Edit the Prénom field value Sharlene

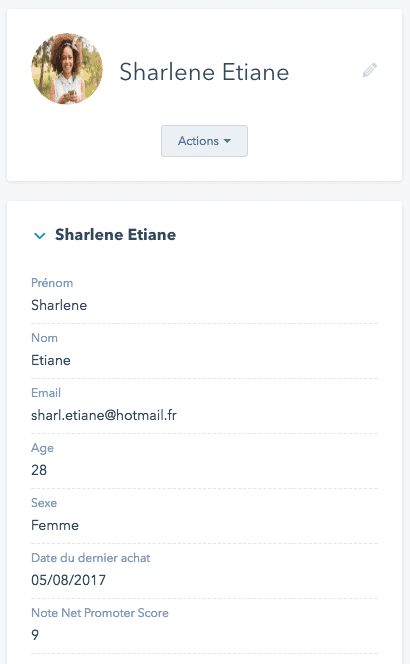click(x=59, y=305)
